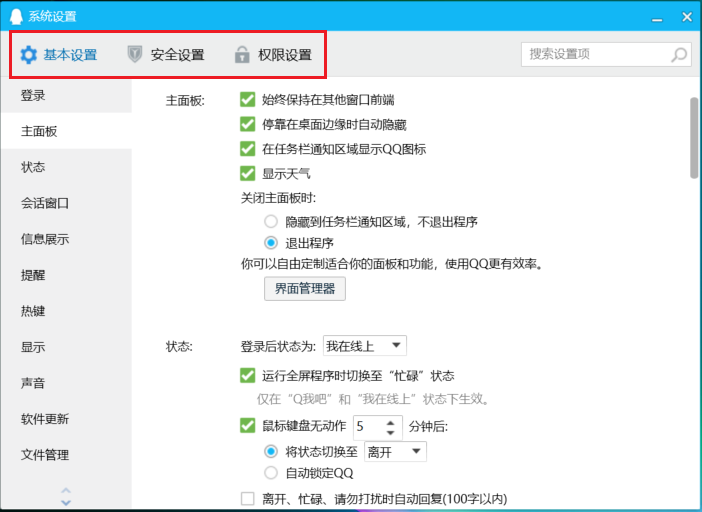The image size is (702, 512).
Task: Click the search magnifier icon
Action: pyautogui.click(x=679, y=55)
